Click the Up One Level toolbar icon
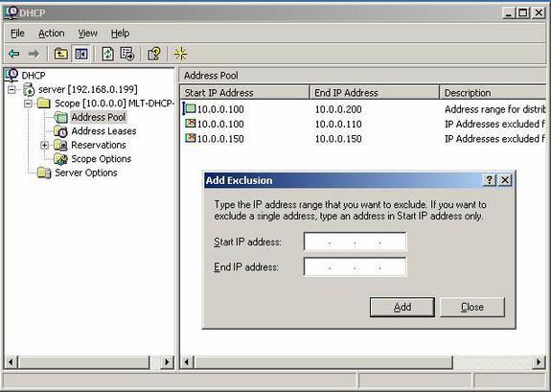The width and height of the screenshot is (551, 392). point(60,54)
